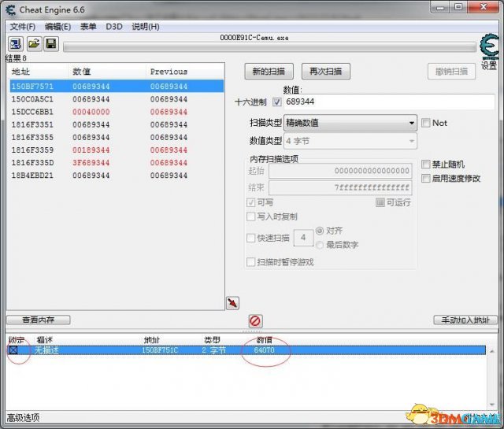
Task: Select result row address 18B4EBD21
Action: tap(117, 176)
